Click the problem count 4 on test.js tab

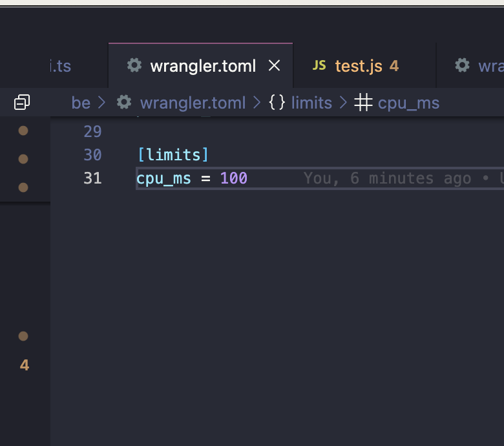394,66
